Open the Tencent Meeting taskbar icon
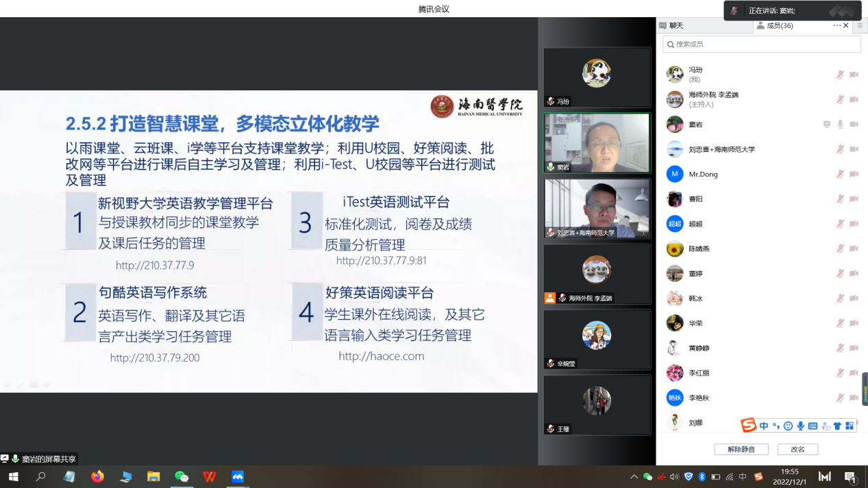 coord(238,476)
